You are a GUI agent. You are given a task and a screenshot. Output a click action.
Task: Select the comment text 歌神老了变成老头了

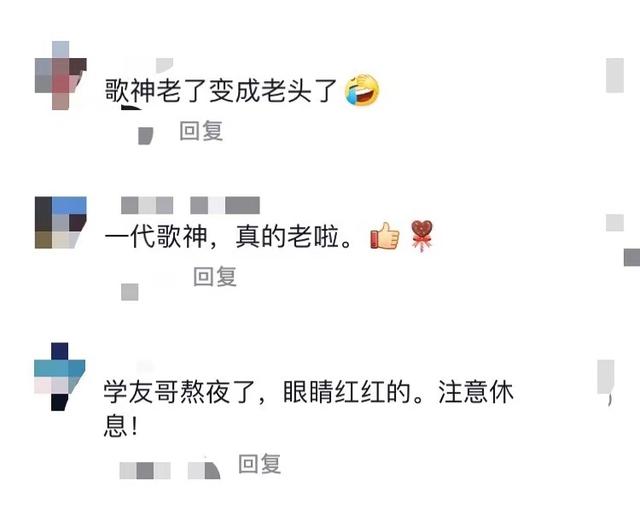click(221, 91)
